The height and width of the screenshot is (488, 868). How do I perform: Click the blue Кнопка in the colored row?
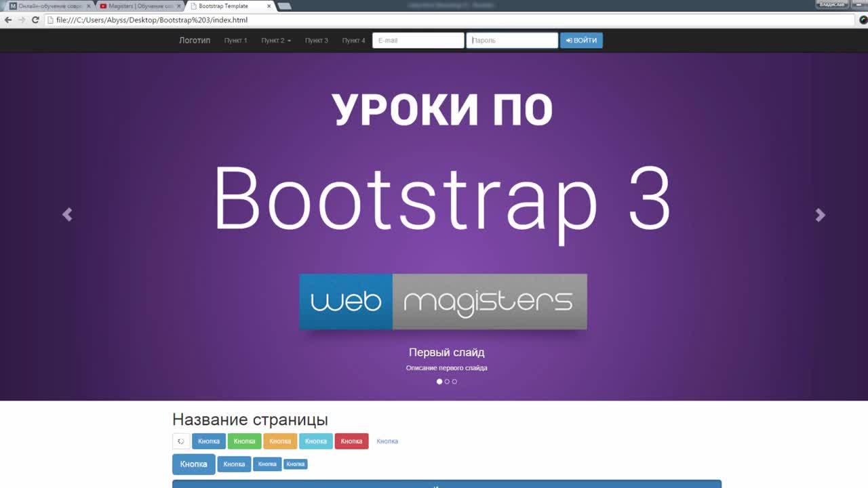click(x=209, y=441)
